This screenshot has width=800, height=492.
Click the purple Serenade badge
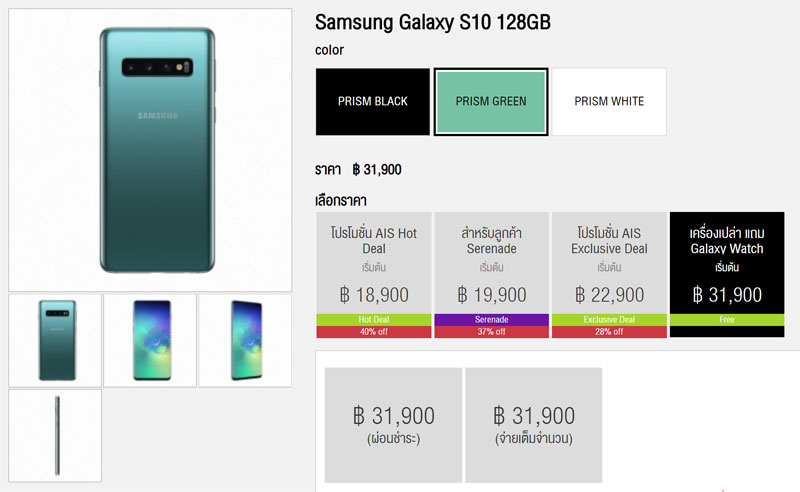(x=491, y=319)
